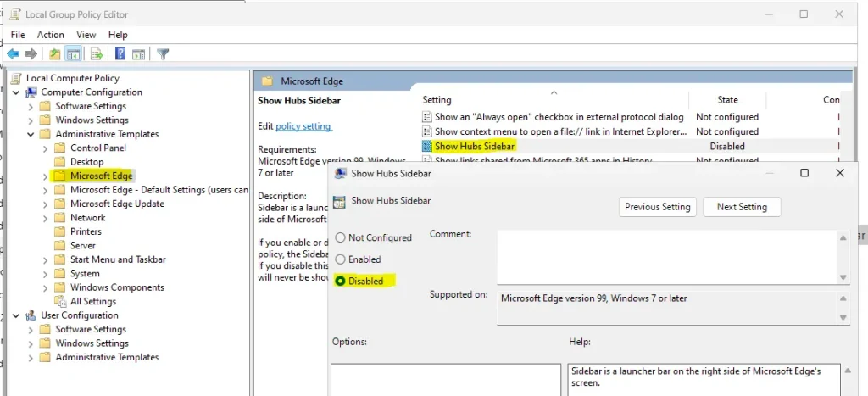Click the Previous Setting button
The height and width of the screenshot is (396, 868).
658,207
